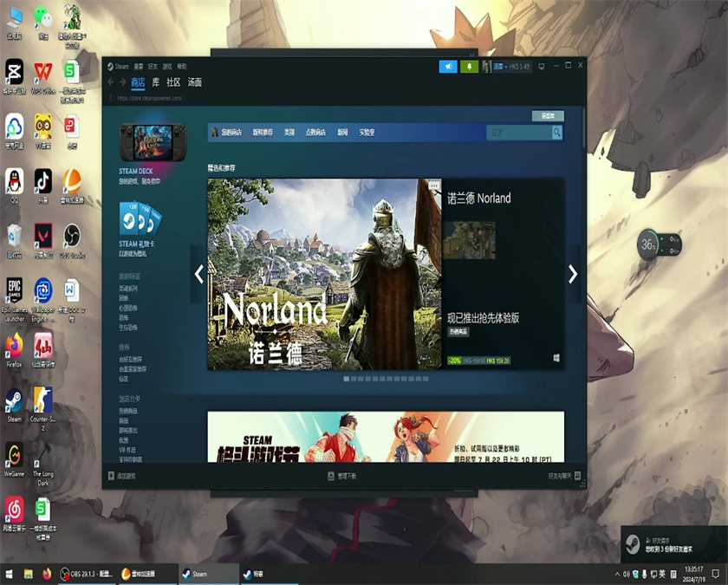Click the remote play display icon near window controls
The image size is (728, 585).
click(x=543, y=67)
